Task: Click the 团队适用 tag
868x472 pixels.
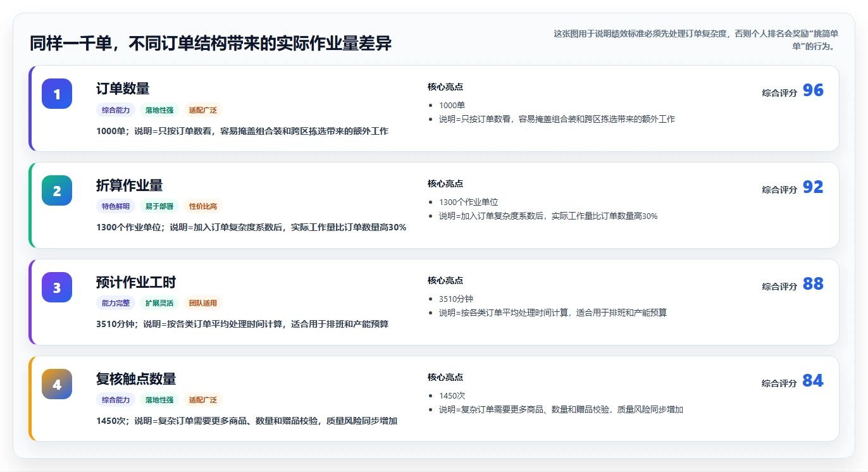Action: coord(203,304)
